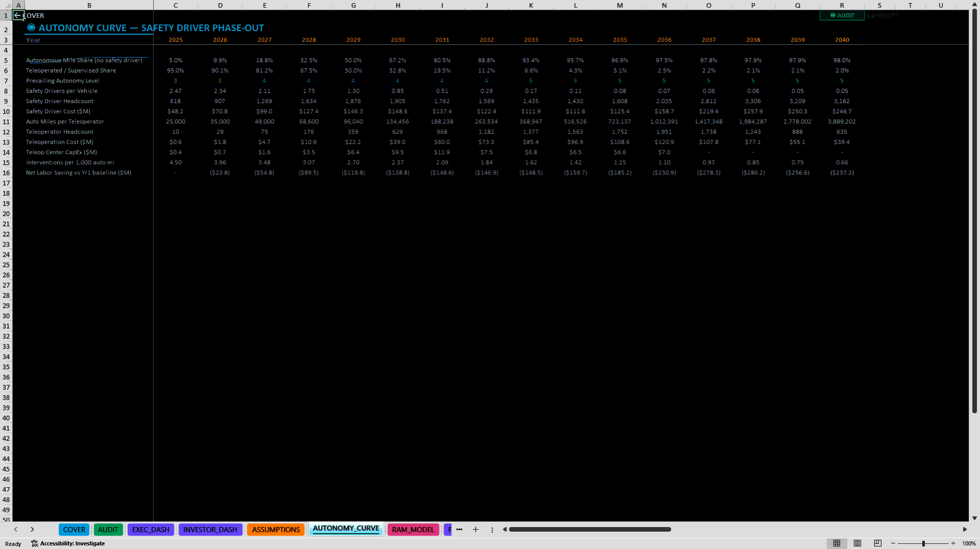
Task: Click the ($286.2) net saving cell
Action: (753, 172)
